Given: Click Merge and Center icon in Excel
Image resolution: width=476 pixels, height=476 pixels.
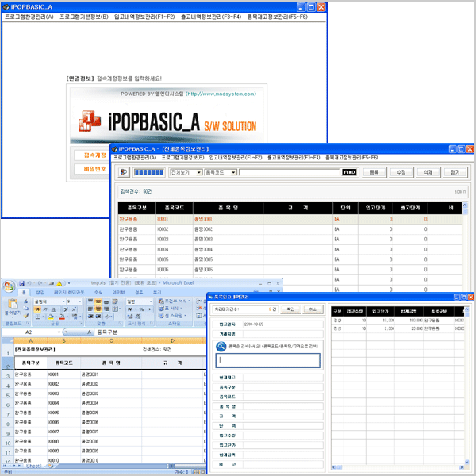Looking at the screenshot, I should (x=115, y=309).
